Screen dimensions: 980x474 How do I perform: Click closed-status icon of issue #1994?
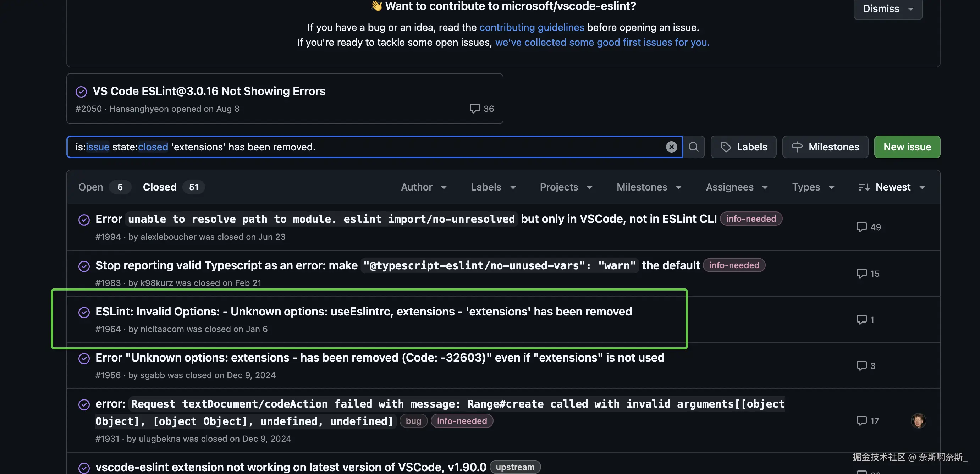pyautogui.click(x=84, y=220)
